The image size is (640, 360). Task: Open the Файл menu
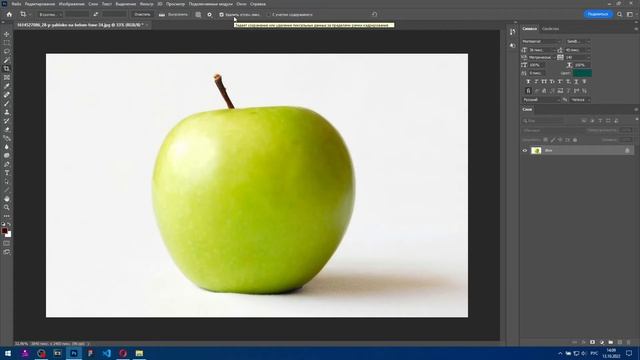click(16, 4)
